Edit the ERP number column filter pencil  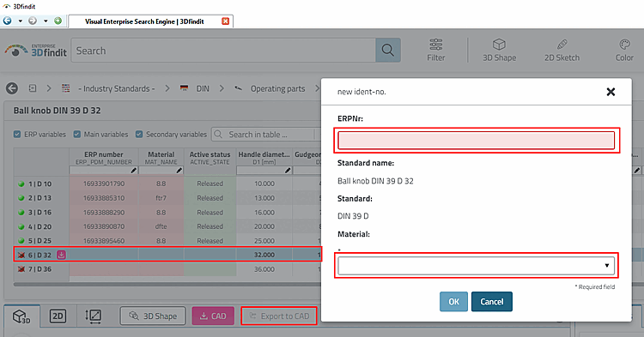click(x=133, y=170)
